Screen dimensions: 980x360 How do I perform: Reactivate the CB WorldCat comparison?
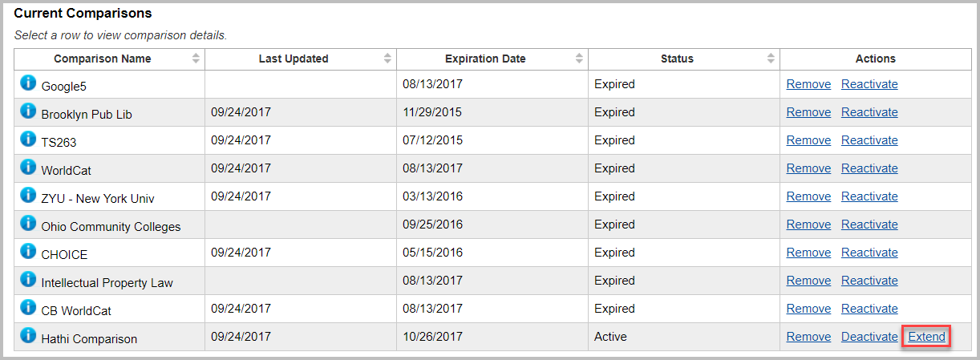(869, 309)
